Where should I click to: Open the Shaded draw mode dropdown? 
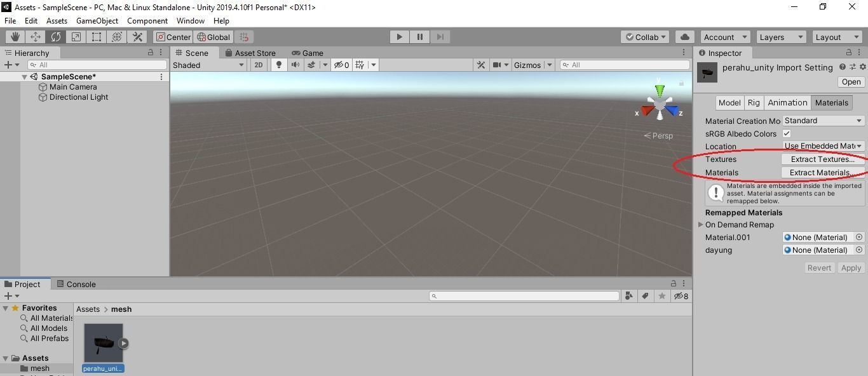coord(208,65)
